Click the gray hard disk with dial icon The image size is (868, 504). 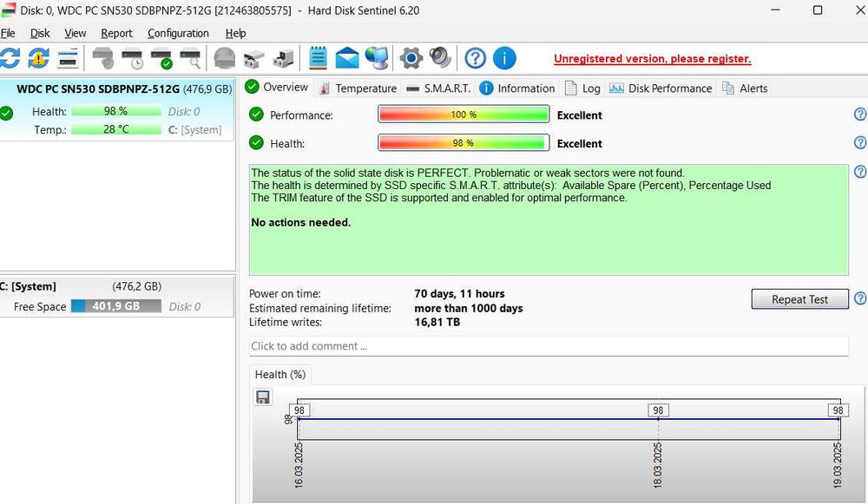point(102,58)
